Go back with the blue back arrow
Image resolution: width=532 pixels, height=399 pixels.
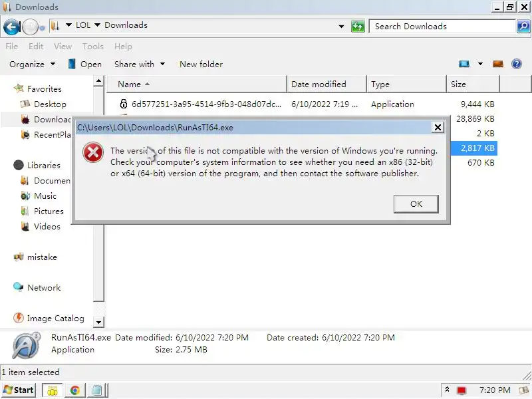[x=11, y=27]
